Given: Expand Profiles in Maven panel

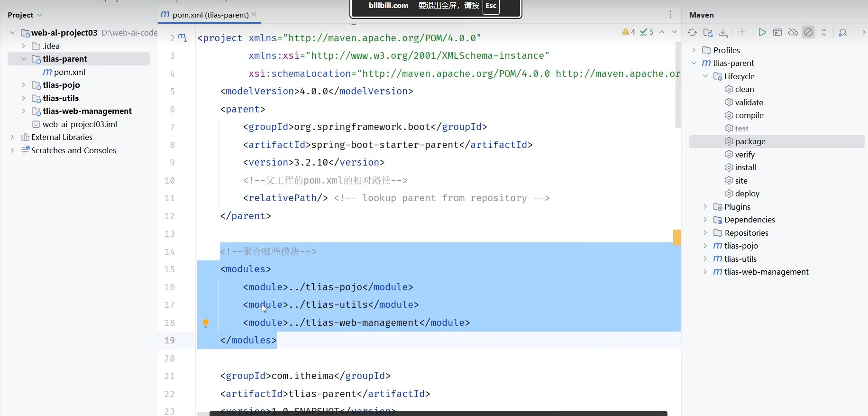Looking at the screenshot, I should (694, 50).
